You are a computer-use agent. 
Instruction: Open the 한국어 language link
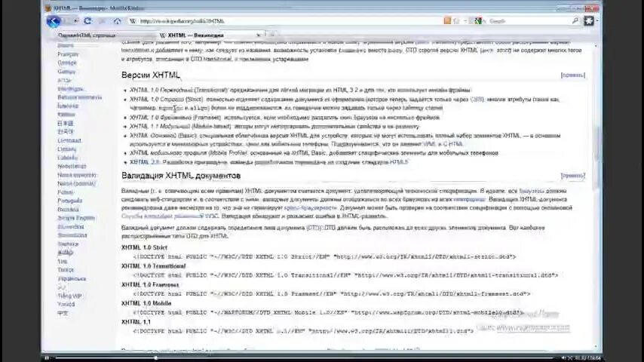click(x=66, y=132)
